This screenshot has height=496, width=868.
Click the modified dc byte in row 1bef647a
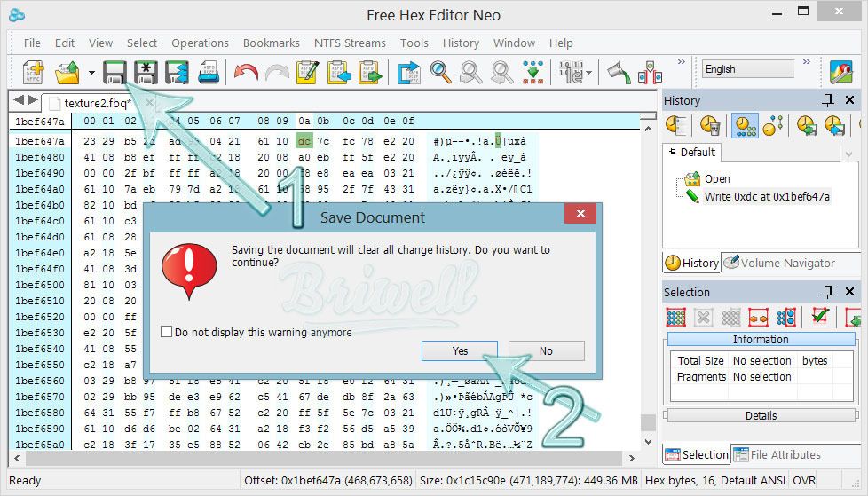[304, 141]
